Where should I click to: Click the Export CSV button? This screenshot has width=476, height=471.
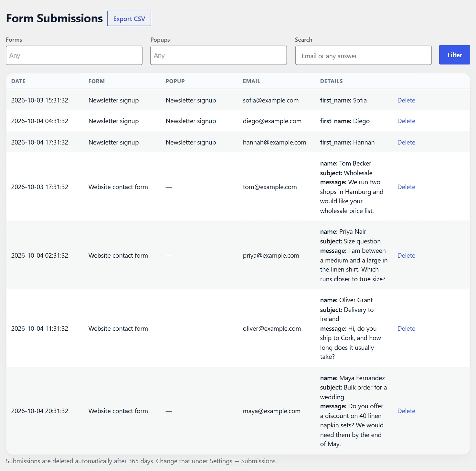[x=129, y=19]
